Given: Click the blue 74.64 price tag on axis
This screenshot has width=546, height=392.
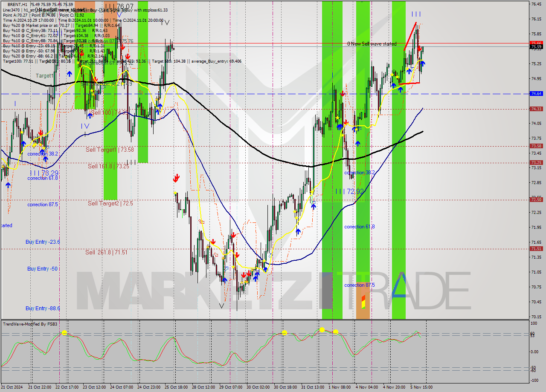Looking at the screenshot, I should point(536,93).
